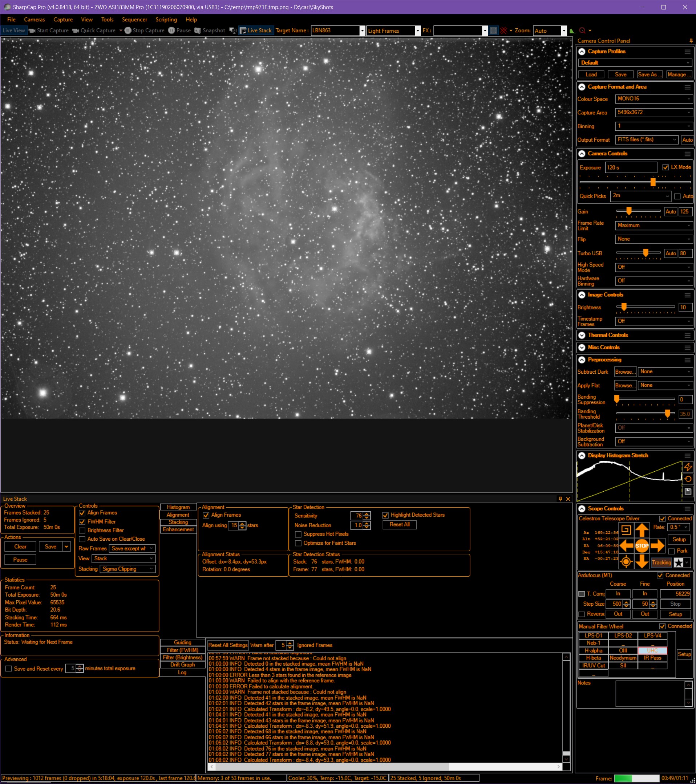This screenshot has width=696, height=784.
Task: Slew the telescope down with arrow
Action: (x=642, y=561)
